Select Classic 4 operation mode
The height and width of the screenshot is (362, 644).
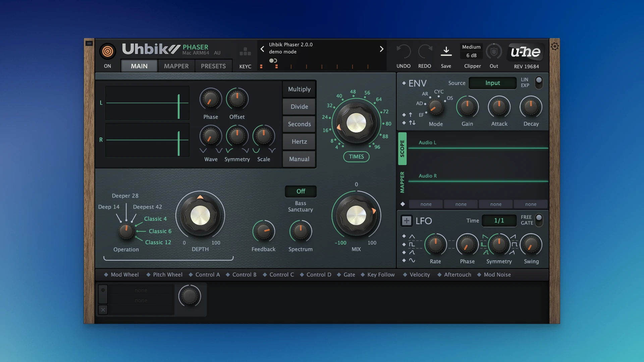[155, 219]
